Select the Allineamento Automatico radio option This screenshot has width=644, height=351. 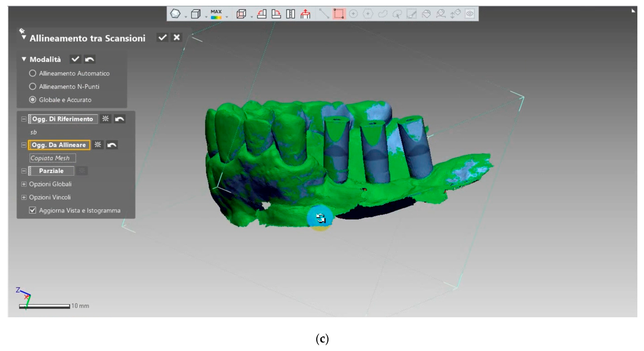click(33, 73)
